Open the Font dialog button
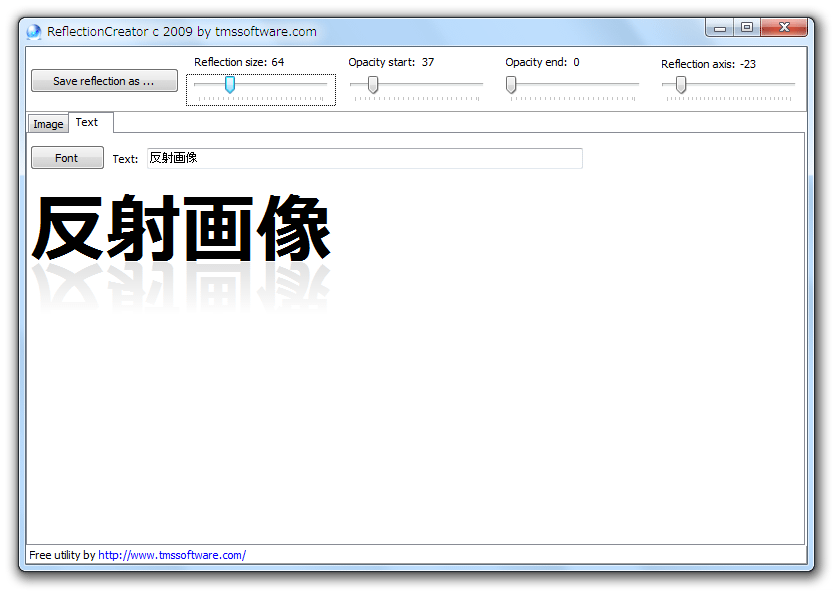Screen dimensions: 837x595 click(67, 158)
